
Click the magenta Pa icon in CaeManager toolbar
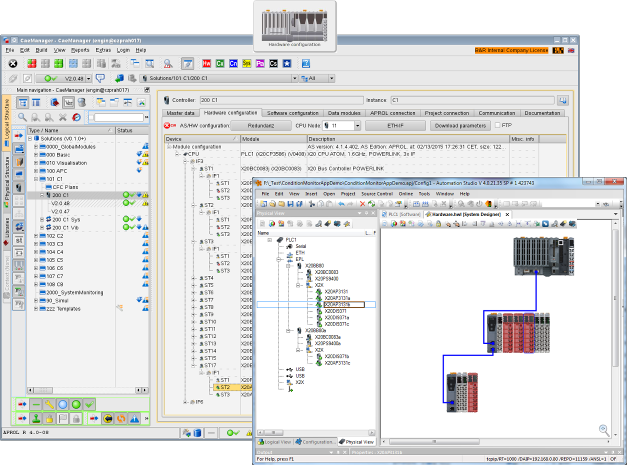[260, 64]
